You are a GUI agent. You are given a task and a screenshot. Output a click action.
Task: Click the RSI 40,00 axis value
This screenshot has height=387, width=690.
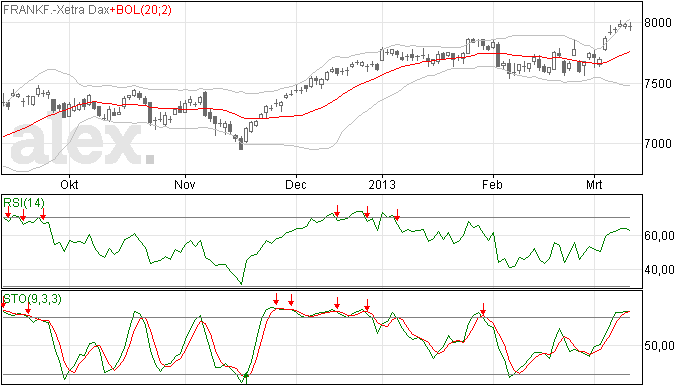(659, 269)
